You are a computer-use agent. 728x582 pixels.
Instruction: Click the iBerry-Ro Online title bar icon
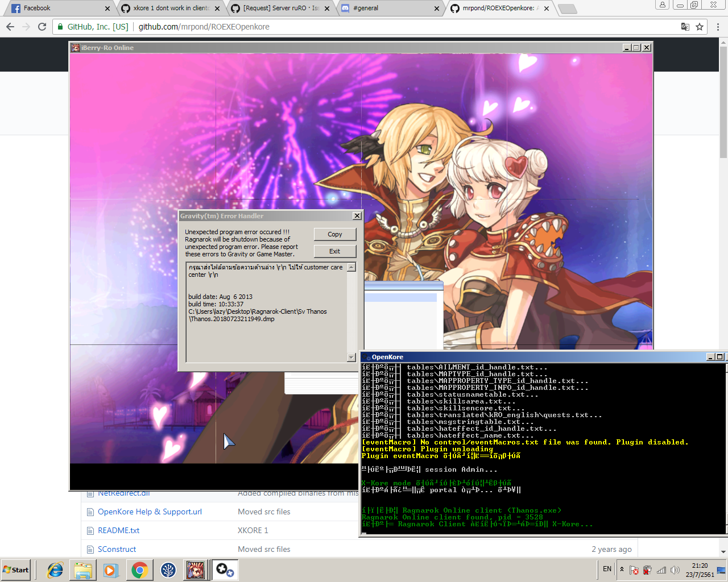(76, 48)
